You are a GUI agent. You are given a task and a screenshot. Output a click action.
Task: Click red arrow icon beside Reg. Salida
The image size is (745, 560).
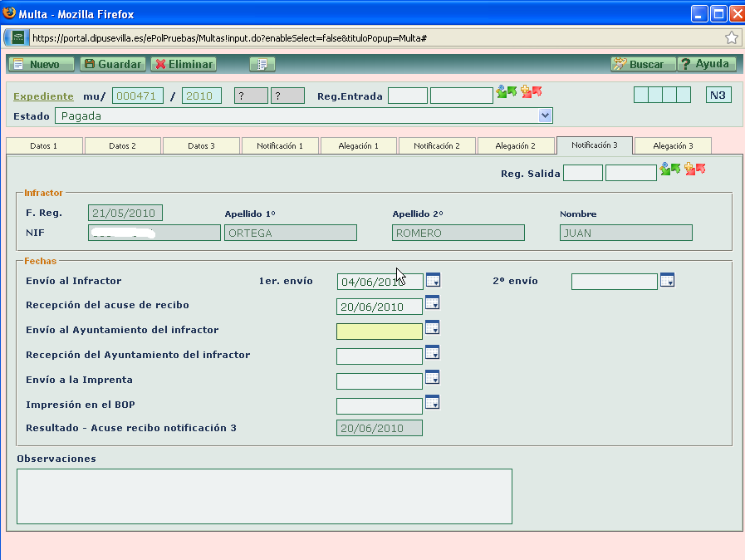tap(695, 169)
